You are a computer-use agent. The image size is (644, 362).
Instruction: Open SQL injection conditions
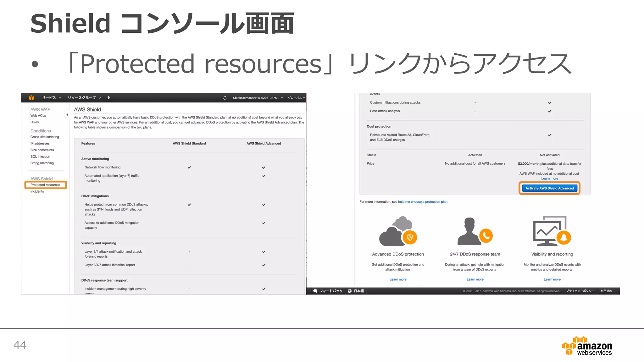(40, 157)
